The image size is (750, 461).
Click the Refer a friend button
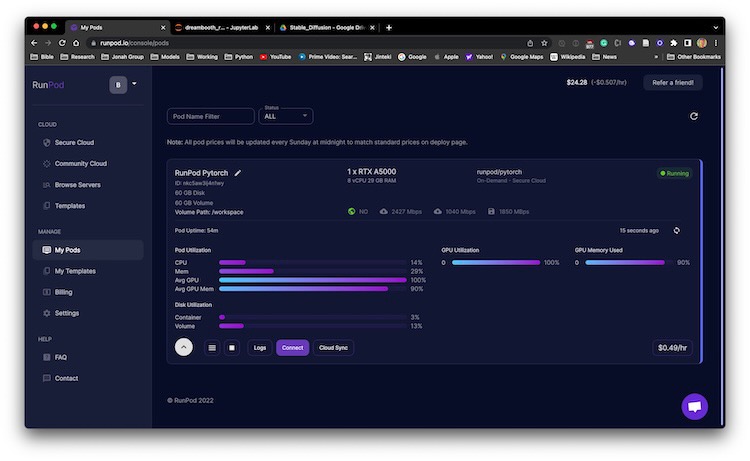(x=672, y=83)
